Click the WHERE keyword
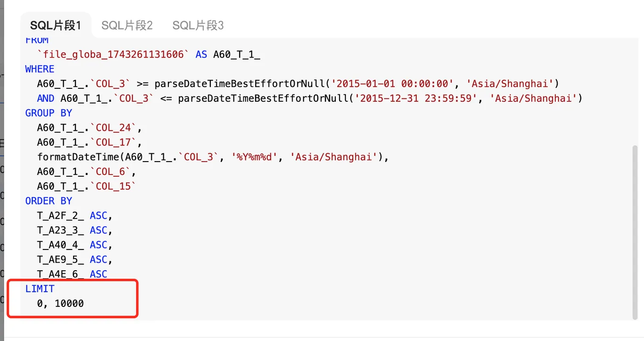This screenshot has width=644, height=341. tap(40, 69)
